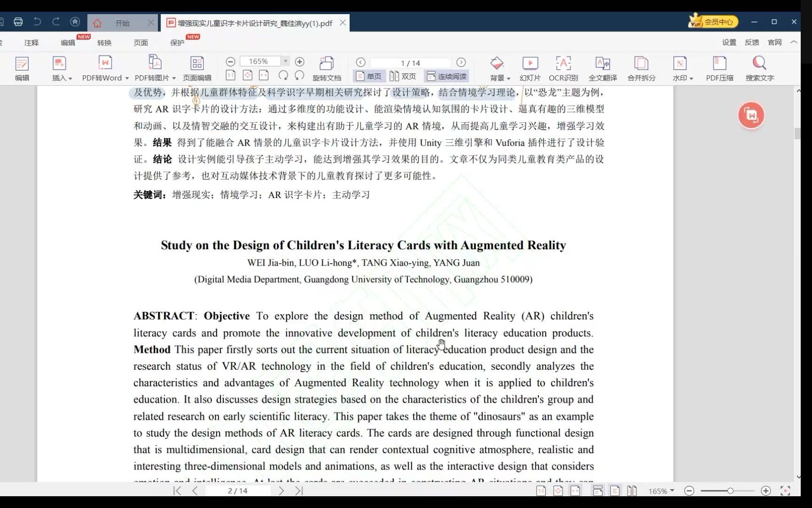Click the print icon in title bar

click(x=18, y=22)
